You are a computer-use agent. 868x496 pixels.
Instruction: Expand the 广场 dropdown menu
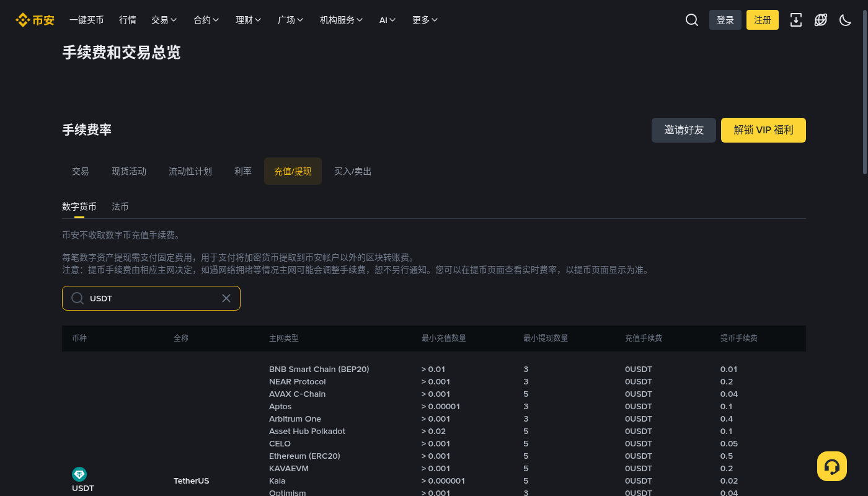click(x=291, y=20)
